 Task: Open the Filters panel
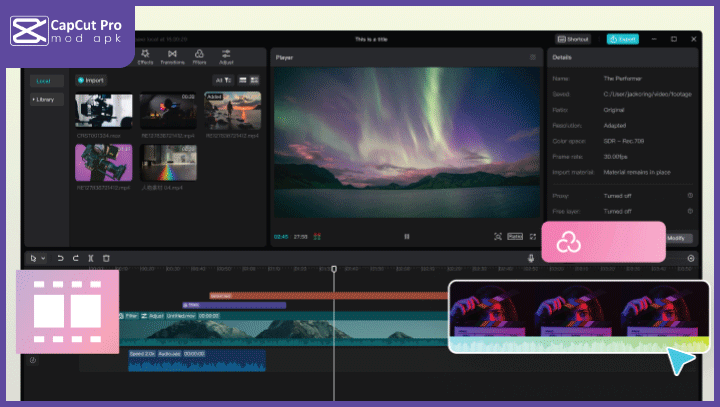pos(199,57)
